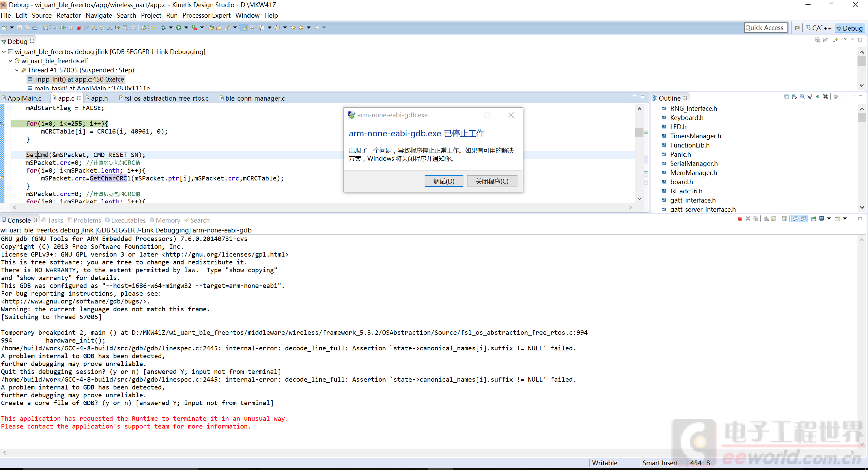Switch to the Memory tab
The height and width of the screenshot is (470, 868).
[165, 220]
